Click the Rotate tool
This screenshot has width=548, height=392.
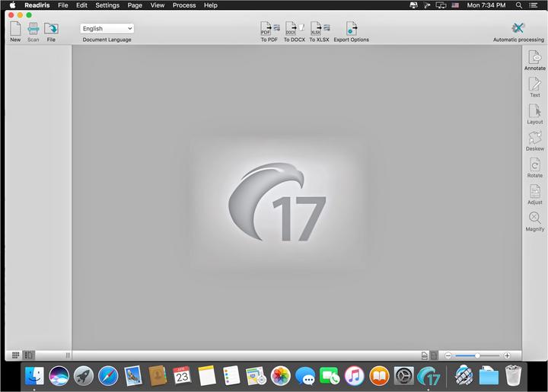tap(535, 168)
